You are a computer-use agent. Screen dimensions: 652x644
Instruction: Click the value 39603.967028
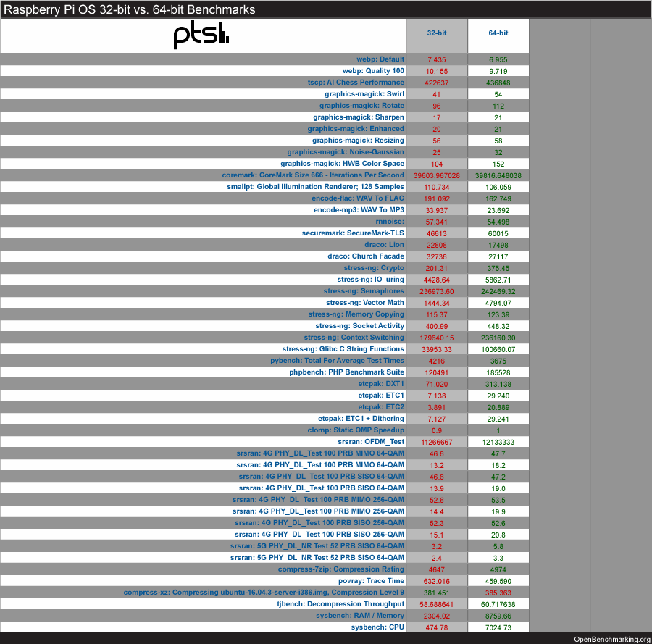[437, 176]
